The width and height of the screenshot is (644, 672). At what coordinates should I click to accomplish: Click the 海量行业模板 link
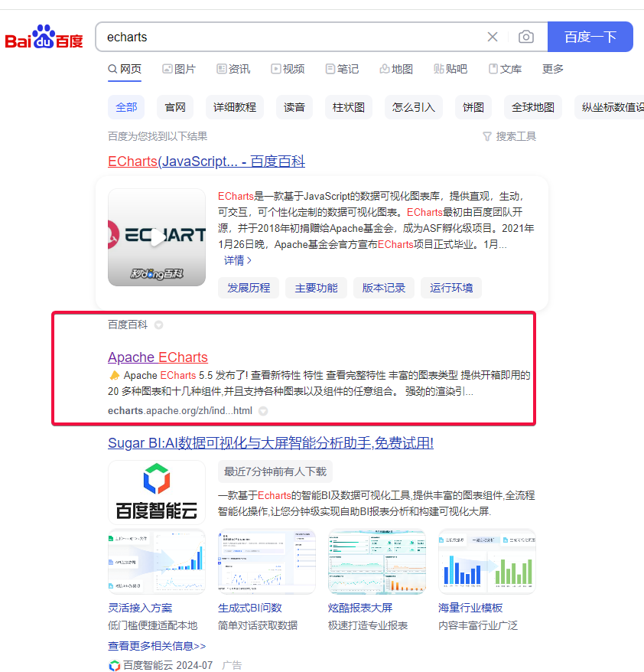click(x=470, y=608)
